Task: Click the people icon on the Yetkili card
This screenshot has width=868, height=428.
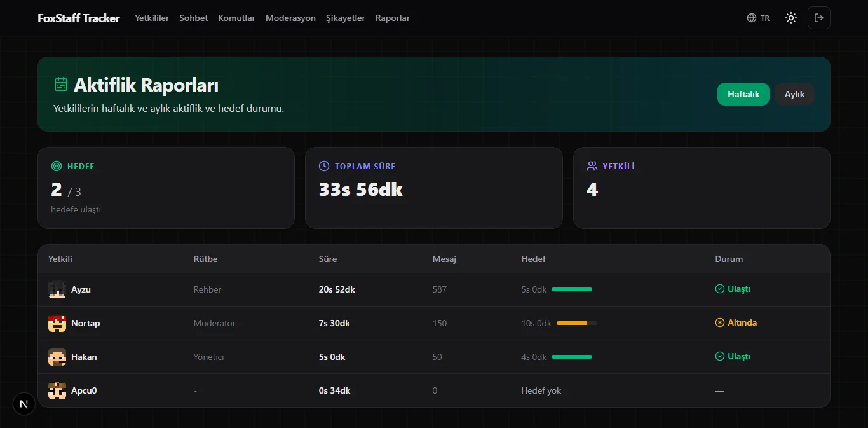Action: pyautogui.click(x=592, y=166)
